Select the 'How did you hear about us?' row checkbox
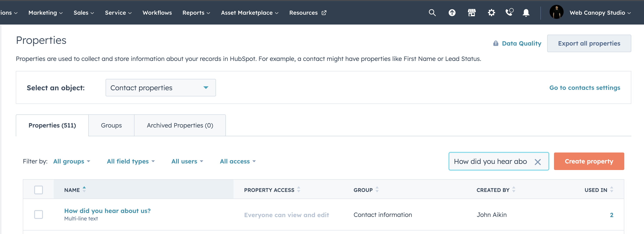Screen dimensions: 644x234 point(39,214)
